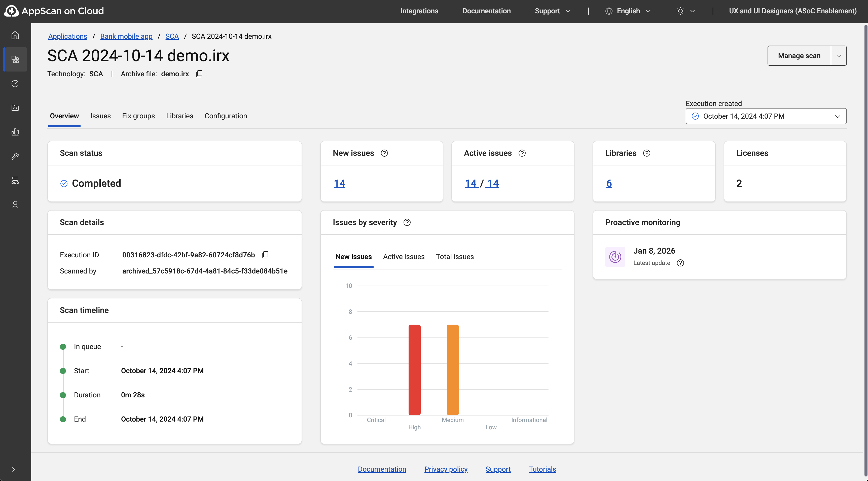Click the Libraries count link 6
The image size is (868, 481).
609,183
